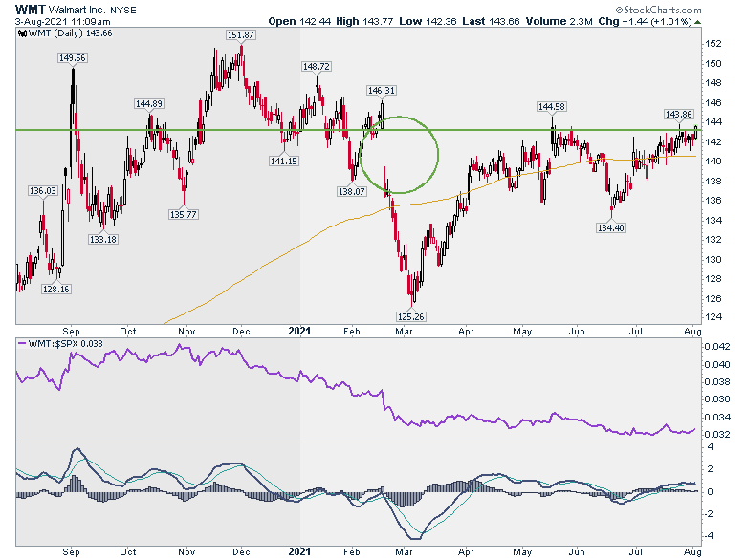Click the Sep label on price chart axis
746x560 pixels.
coord(71,331)
